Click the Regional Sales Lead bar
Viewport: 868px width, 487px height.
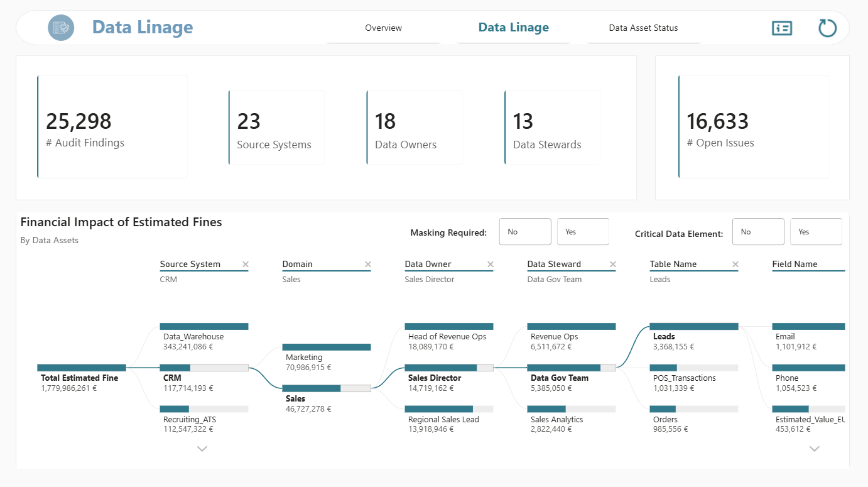(449, 409)
